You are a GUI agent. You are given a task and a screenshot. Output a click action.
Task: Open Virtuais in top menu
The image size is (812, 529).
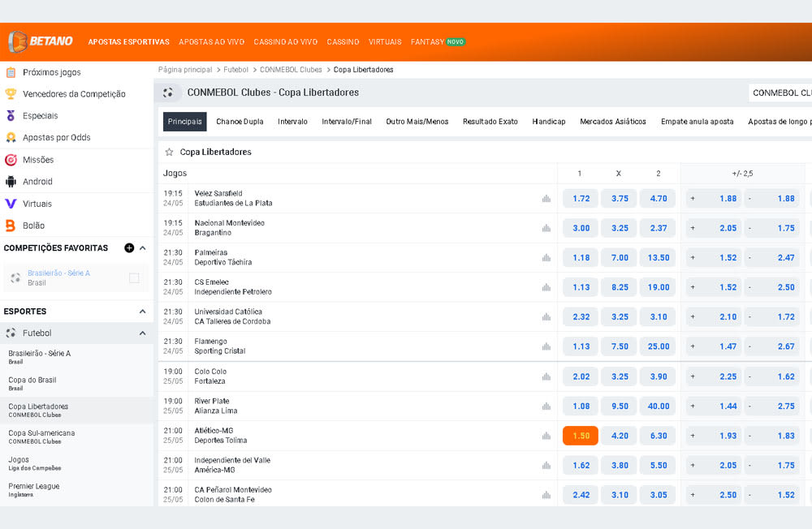coord(385,42)
